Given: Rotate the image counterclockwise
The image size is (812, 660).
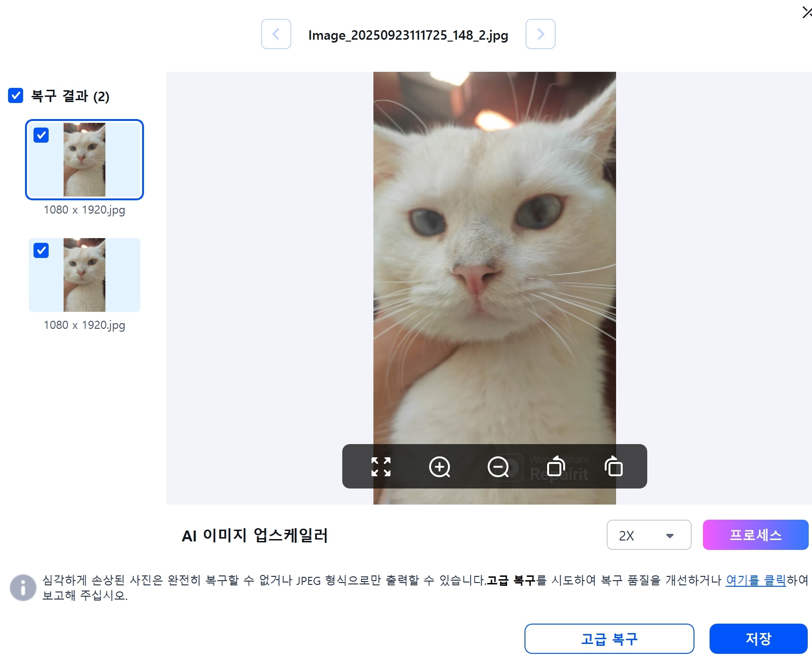Looking at the screenshot, I should 556,467.
